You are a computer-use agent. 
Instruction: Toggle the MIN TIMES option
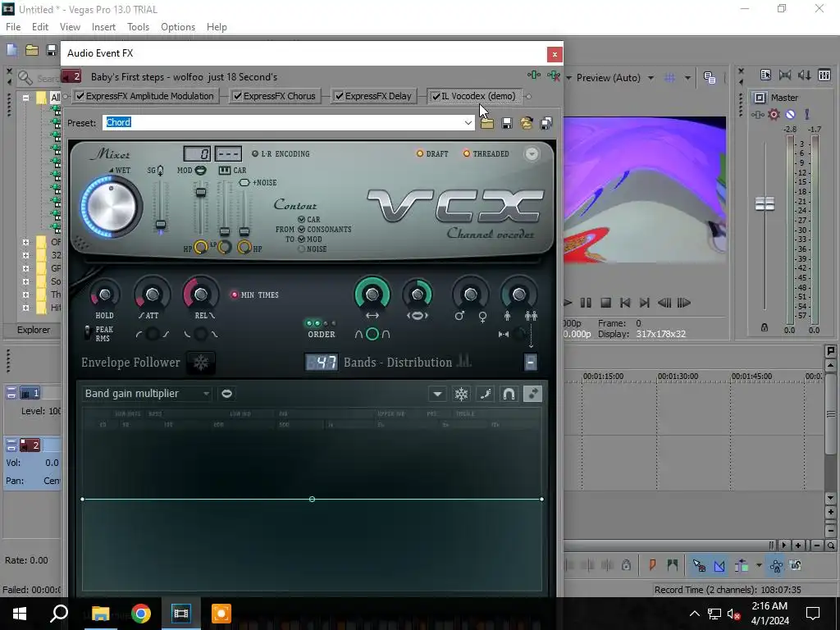tap(234, 294)
